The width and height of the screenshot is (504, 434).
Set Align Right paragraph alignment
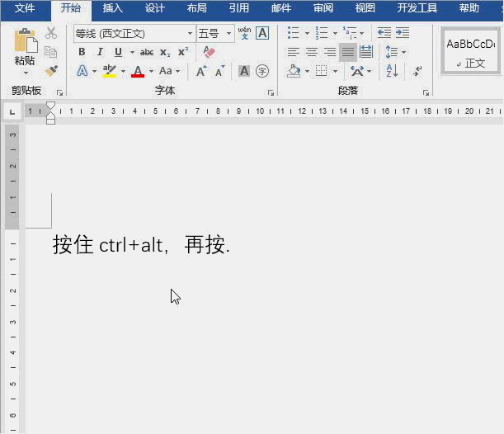(x=330, y=52)
